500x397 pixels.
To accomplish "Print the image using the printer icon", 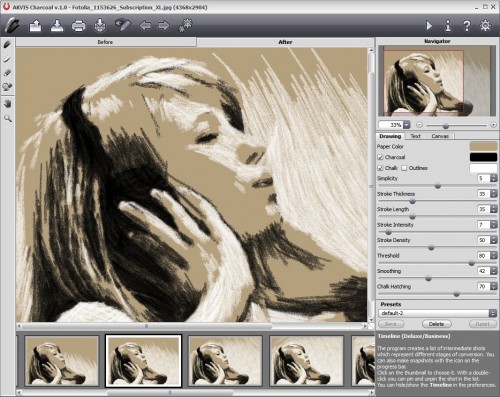I will (78, 26).
